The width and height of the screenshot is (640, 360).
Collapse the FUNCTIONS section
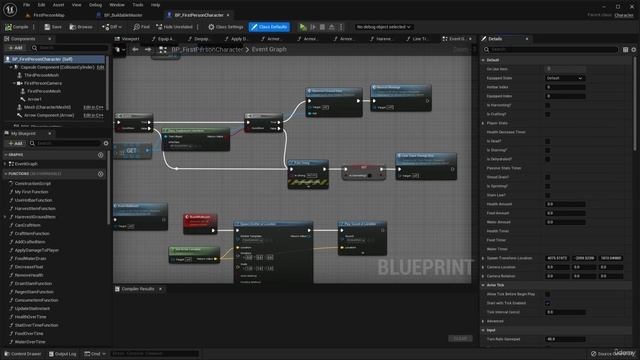[6, 174]
